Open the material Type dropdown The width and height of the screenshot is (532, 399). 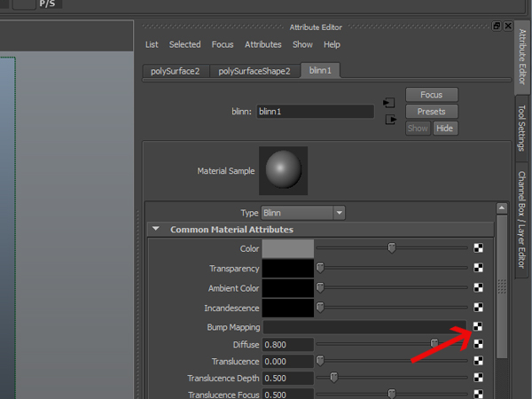click(303, 213)
